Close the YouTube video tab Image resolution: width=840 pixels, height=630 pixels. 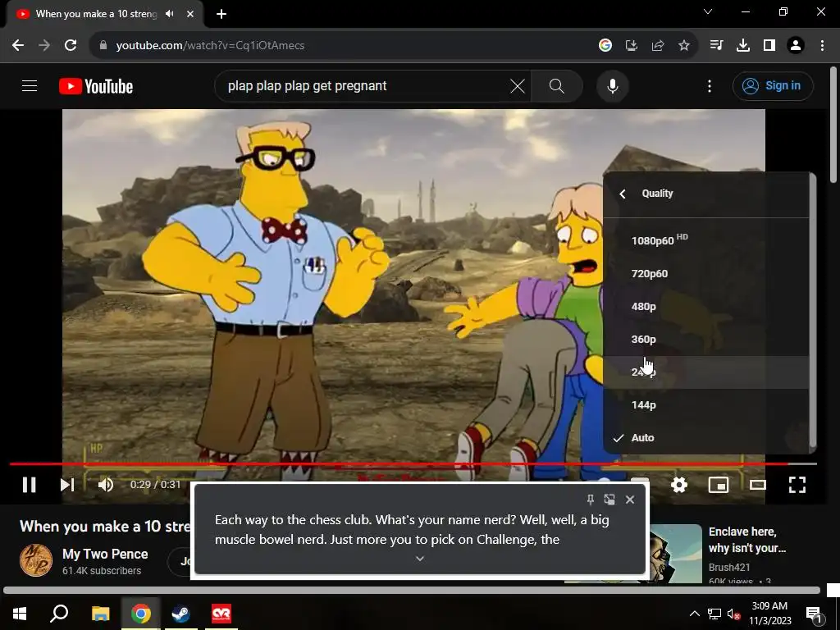tap(190, 14)
